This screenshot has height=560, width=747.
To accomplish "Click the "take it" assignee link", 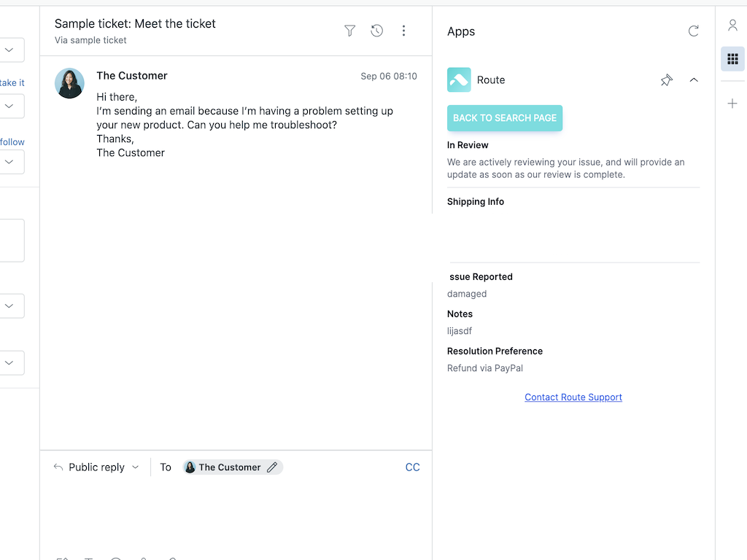I will coord(12,83).
